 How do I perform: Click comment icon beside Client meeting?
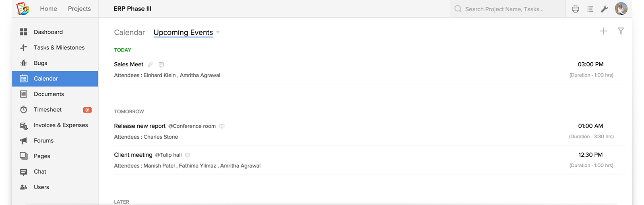(188, 155)
